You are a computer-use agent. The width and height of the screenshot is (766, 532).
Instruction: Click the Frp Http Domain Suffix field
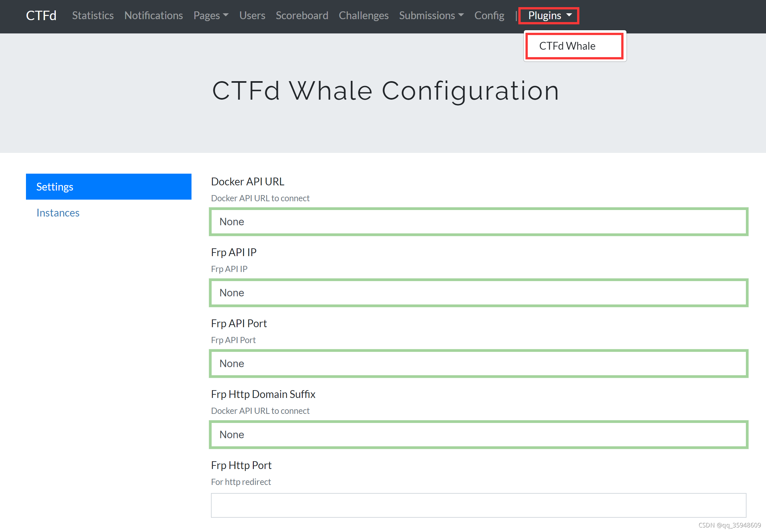click(478, 435)
